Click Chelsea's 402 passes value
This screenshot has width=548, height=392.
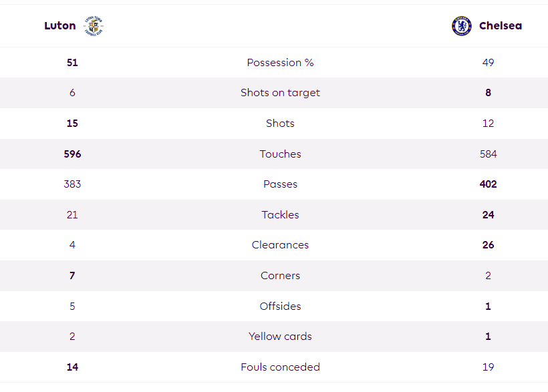489,184
